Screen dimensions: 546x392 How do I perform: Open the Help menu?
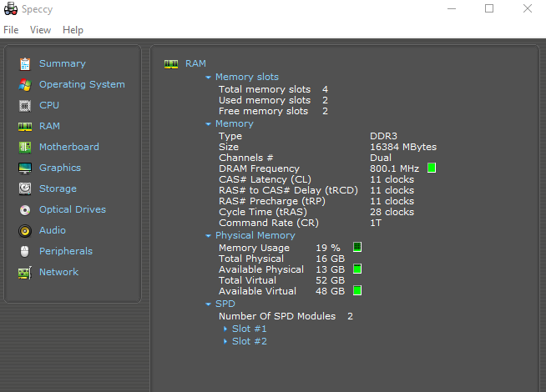[x=73, y=30]
